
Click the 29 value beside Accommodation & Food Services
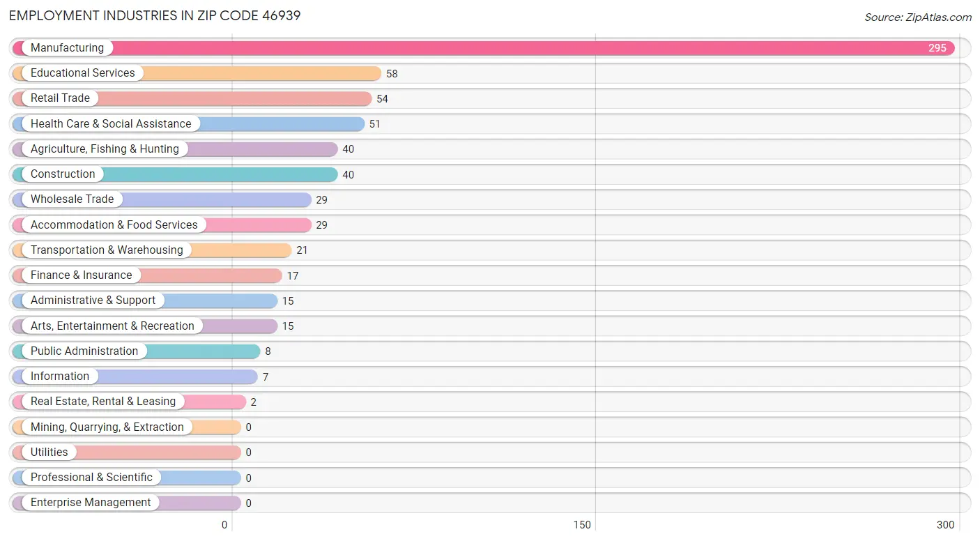(x=321, y=225)
